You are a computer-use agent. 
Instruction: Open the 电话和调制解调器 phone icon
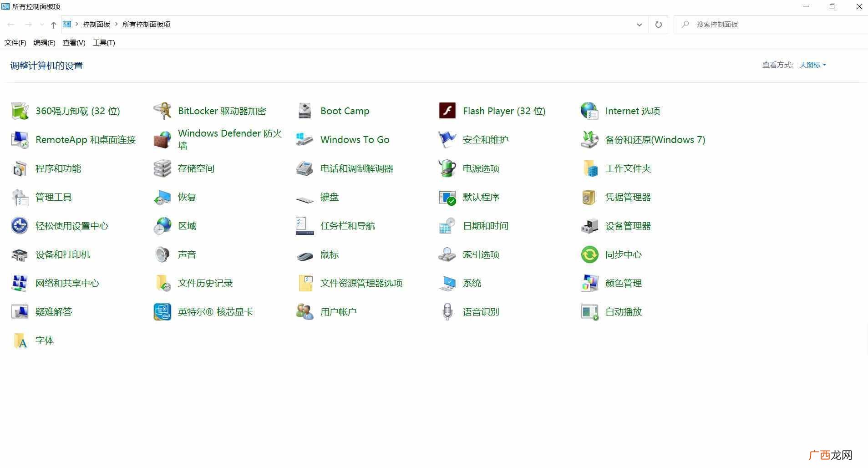(305, 168)
